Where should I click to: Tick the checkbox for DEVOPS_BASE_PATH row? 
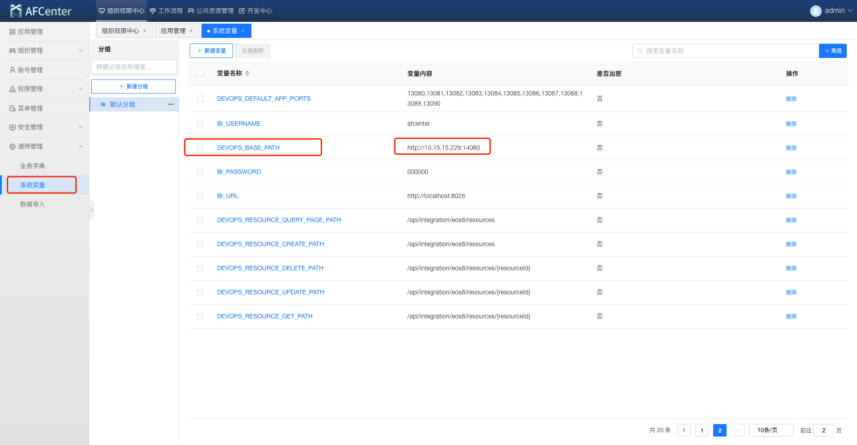pyautogui.click(x=200, y=147)
